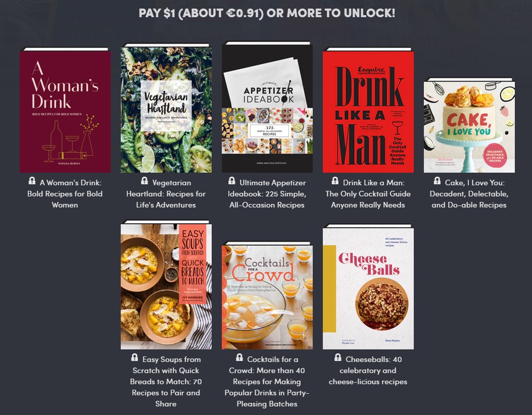Click lock icon beside Cake, I Love You
Screen dimensions: 532x415
click(437, 181)
